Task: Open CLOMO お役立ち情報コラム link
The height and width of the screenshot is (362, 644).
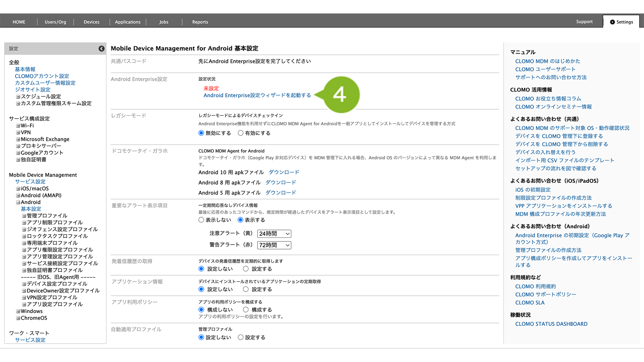Action: [548, 98]
